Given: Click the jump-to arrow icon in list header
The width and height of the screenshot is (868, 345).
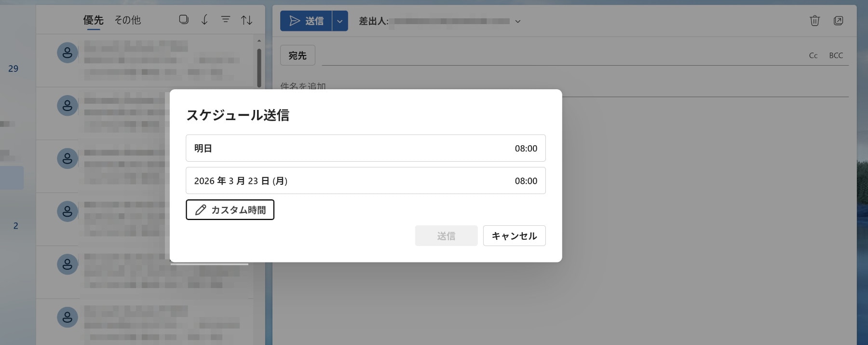Looking at the screenshot, I should pos(204,19).
